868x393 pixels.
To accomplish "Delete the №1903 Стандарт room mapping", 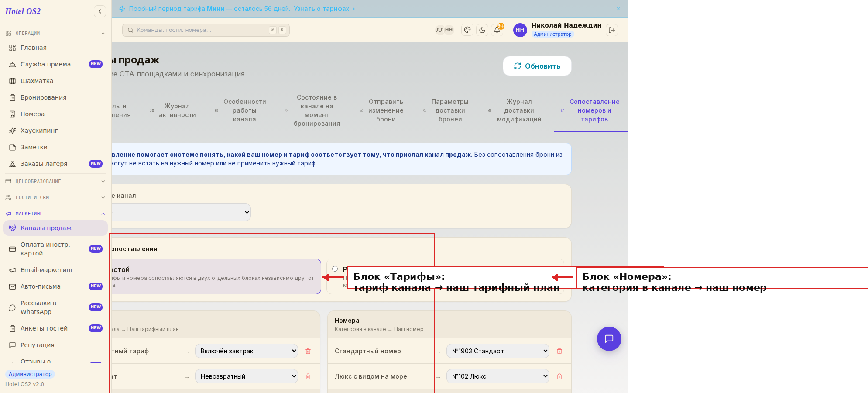I will pos(559,351).
